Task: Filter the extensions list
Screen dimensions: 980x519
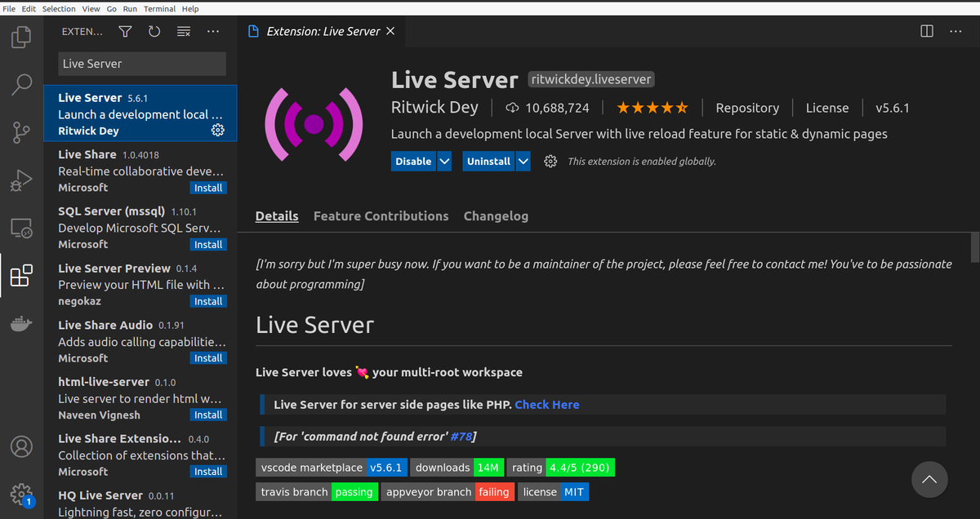Action: [124, 31]
